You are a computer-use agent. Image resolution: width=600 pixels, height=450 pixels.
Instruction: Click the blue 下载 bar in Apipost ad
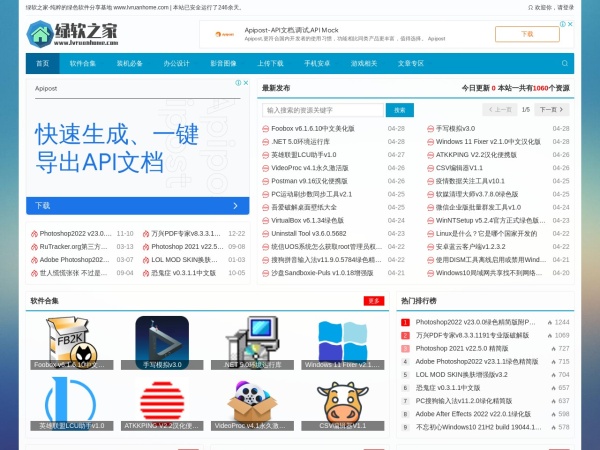[x=138, y=205]
